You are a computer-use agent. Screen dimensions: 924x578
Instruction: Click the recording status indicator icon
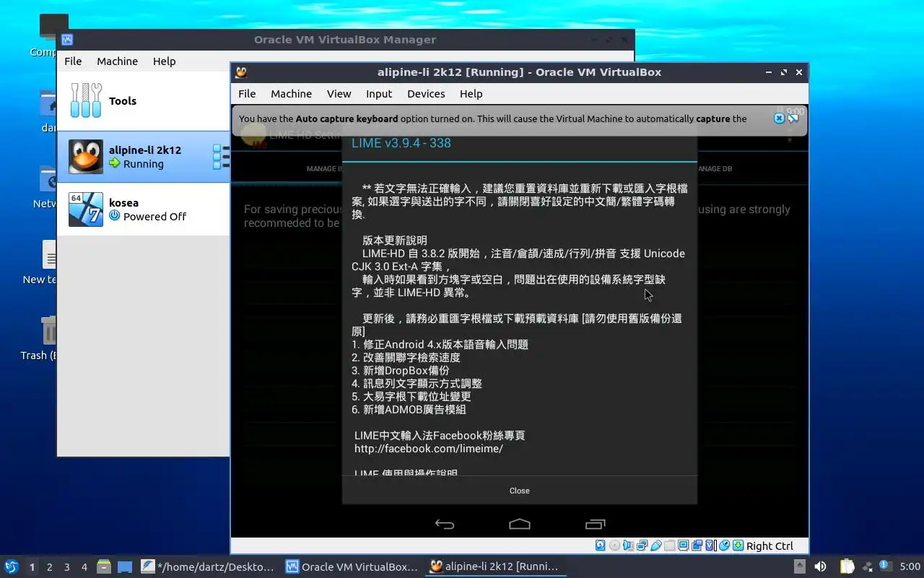pos(697,545)
